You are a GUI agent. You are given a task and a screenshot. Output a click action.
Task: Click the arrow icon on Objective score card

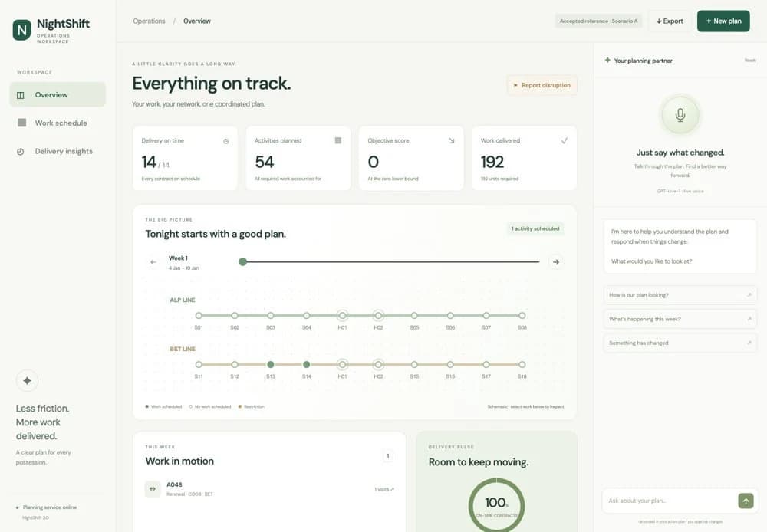452,141
